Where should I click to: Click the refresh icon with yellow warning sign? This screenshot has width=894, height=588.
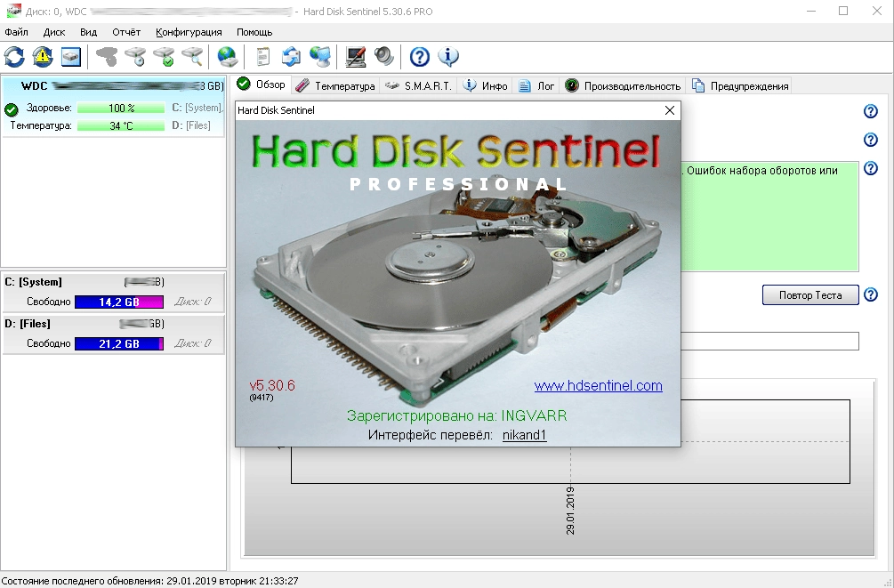43,56
